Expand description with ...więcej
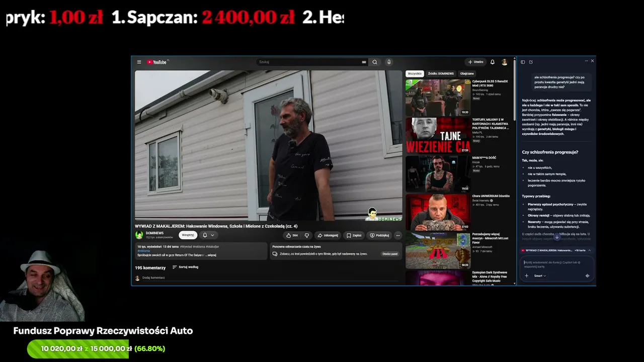The height and width of the screenshot is (362, 644). click(x=210, y=255)
